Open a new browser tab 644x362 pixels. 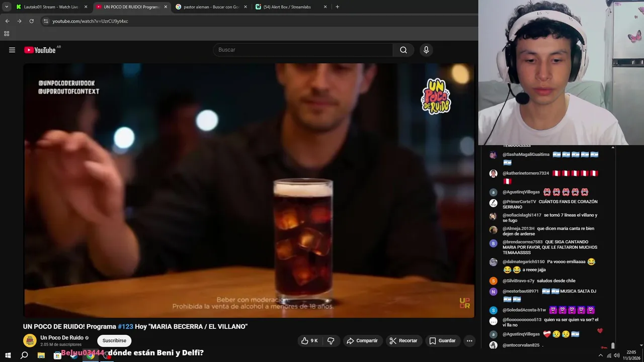click(x=337, y=7)
